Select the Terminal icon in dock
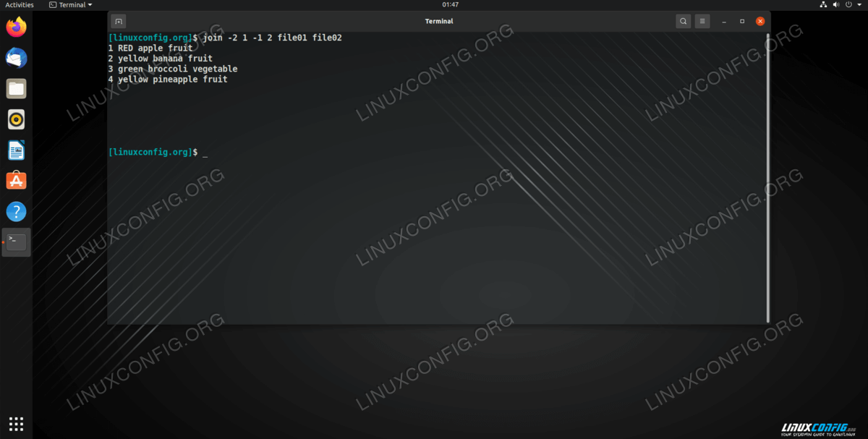This screenshot has width=868, height=439. pos(17,242)
